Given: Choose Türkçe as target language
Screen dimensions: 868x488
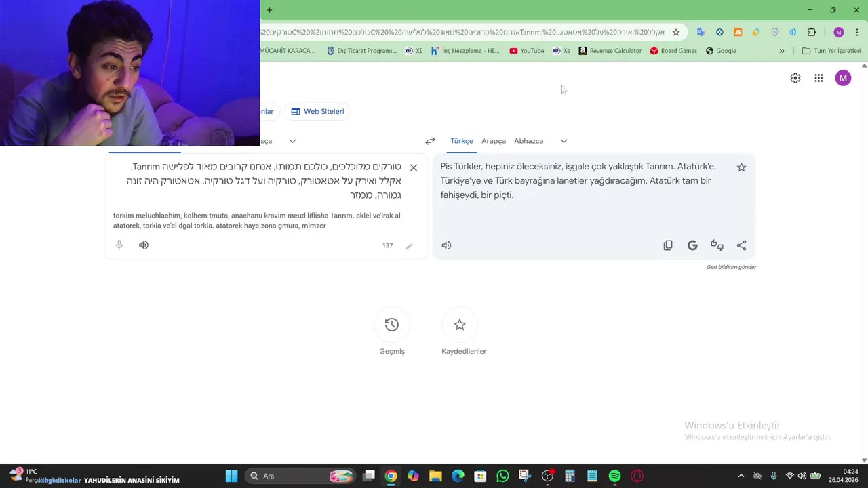Looking at the screenshot, I should pos(462,141).
